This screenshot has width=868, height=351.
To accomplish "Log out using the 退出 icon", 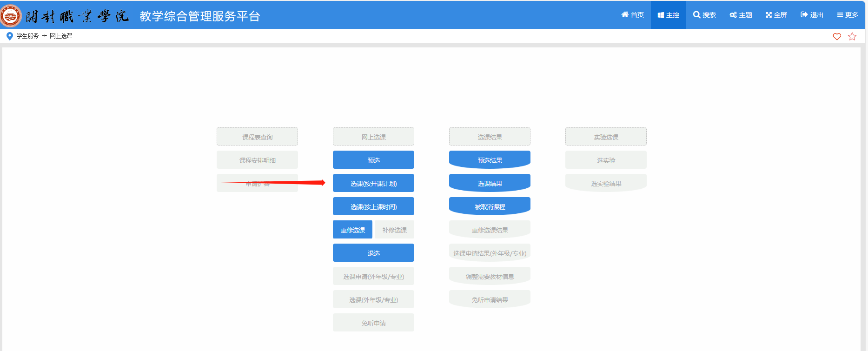I will (804, 15).
